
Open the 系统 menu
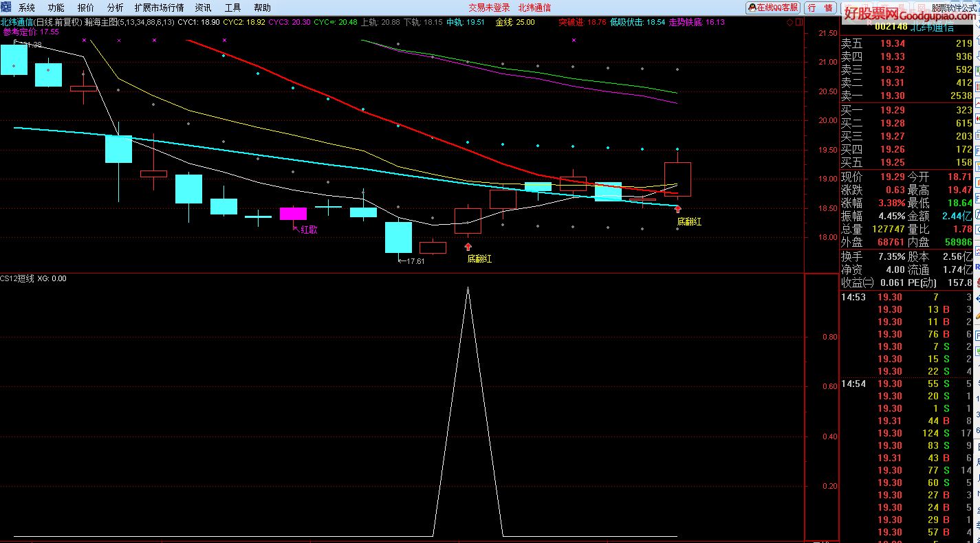point(26,8)
